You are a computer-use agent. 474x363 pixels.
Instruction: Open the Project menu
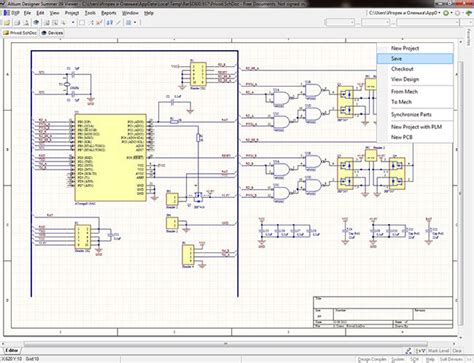72,13
